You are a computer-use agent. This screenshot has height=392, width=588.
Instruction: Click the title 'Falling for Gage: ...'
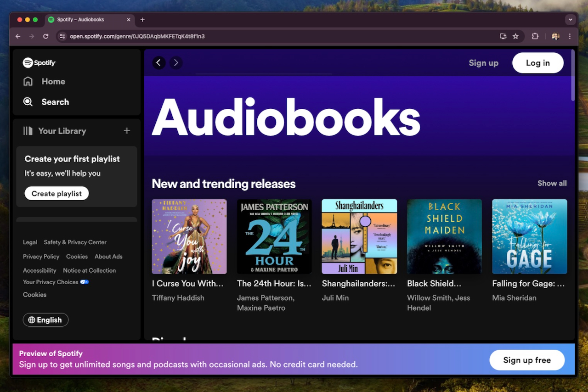pyautogui.click(x=529, y=284)
